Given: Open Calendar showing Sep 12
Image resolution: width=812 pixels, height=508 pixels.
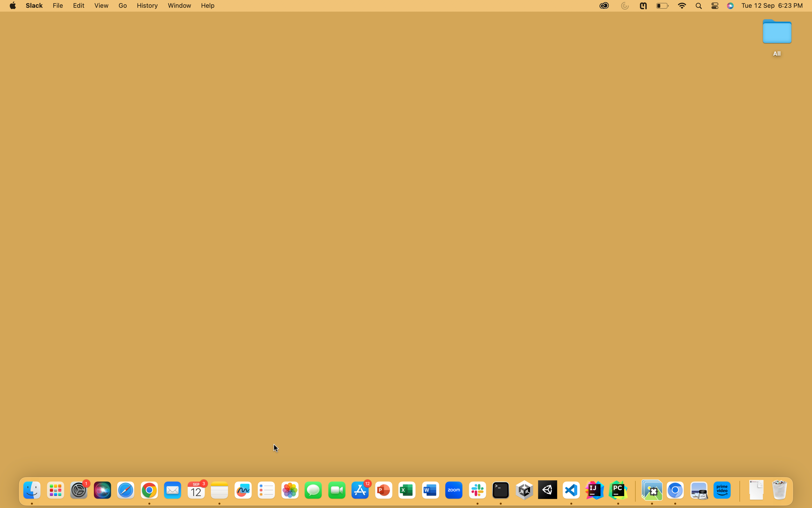Looking at the screenshot, I should point(196,491).
